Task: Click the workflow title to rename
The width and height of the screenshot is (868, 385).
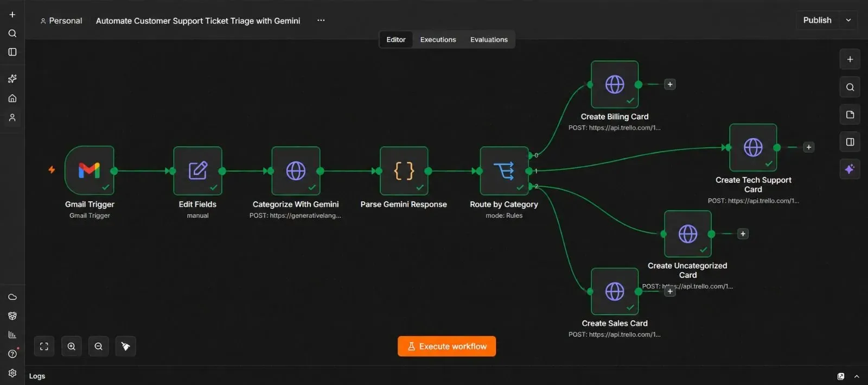Action: [198, 21]
